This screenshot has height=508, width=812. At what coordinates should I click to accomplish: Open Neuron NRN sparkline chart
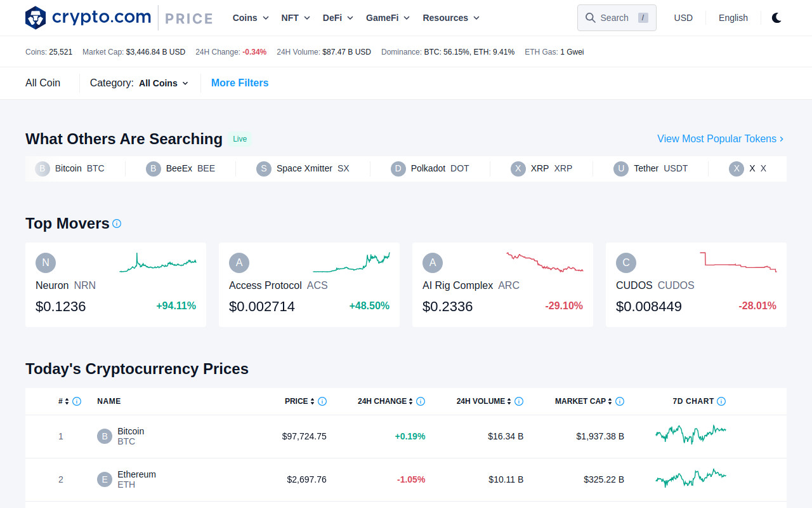coord(158,263)
